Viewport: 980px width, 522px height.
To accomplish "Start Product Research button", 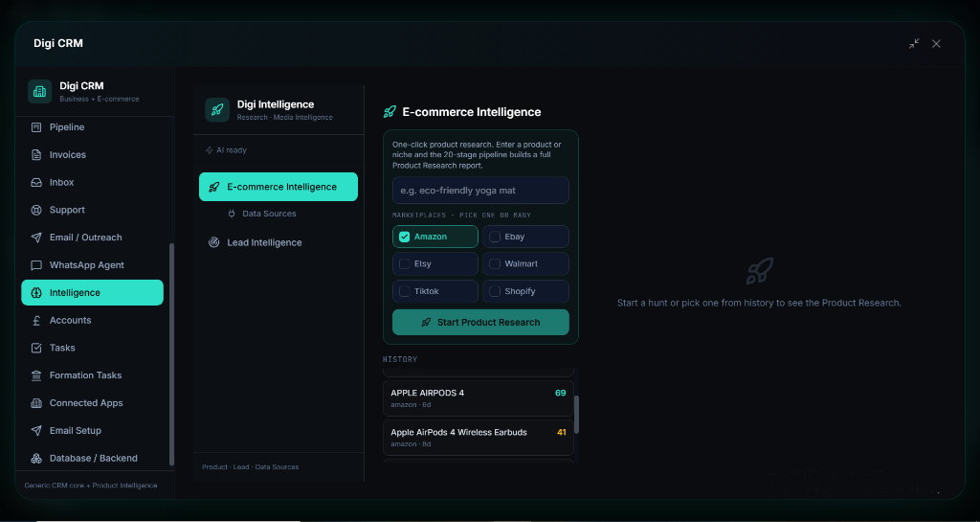I will click(480, 323).
